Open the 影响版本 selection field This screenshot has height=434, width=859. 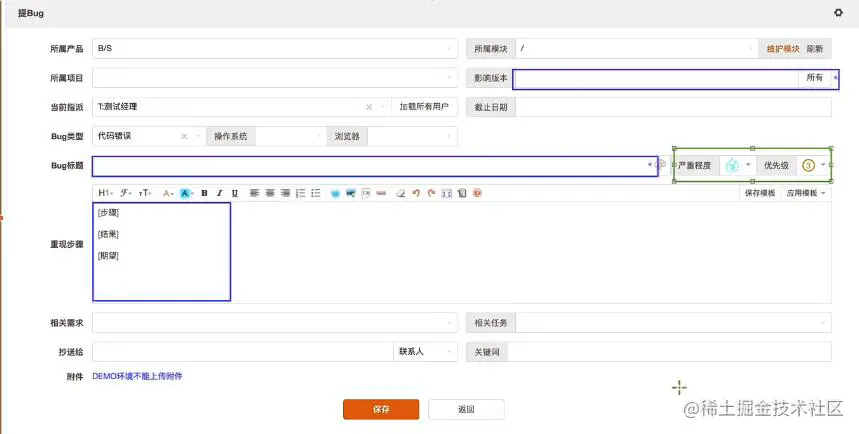coord(656,79)
